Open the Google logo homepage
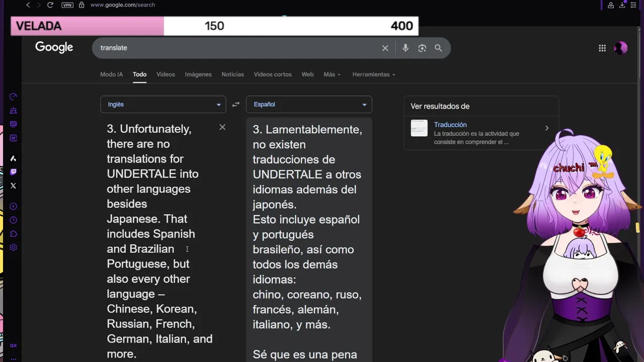The width and height of the screenshot is (644, 362). pos(54,47)
